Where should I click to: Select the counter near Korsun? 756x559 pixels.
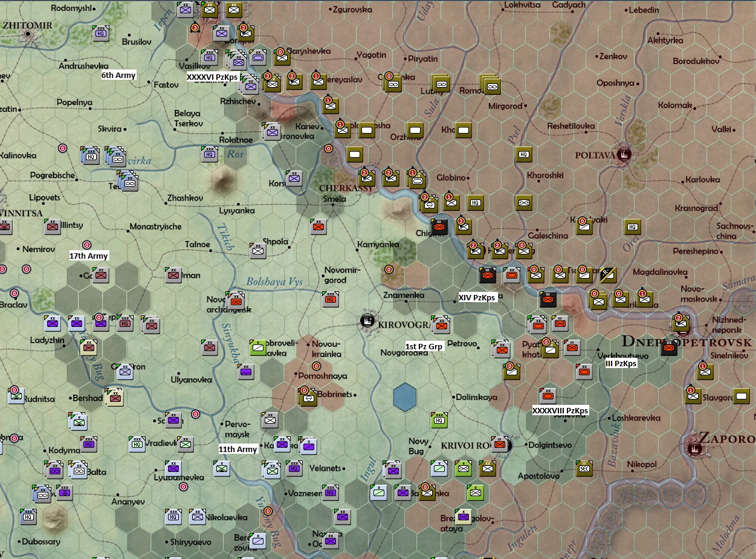[x=294, y=178]
